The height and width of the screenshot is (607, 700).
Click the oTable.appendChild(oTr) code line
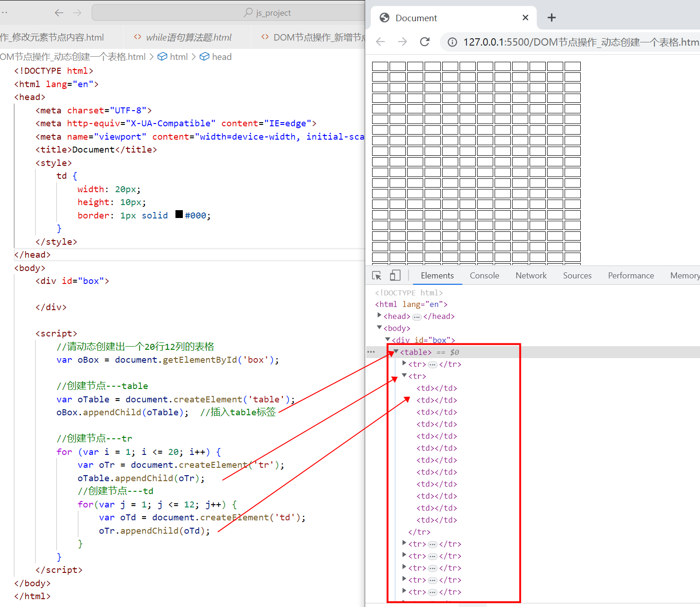click(x=141, y=478)
